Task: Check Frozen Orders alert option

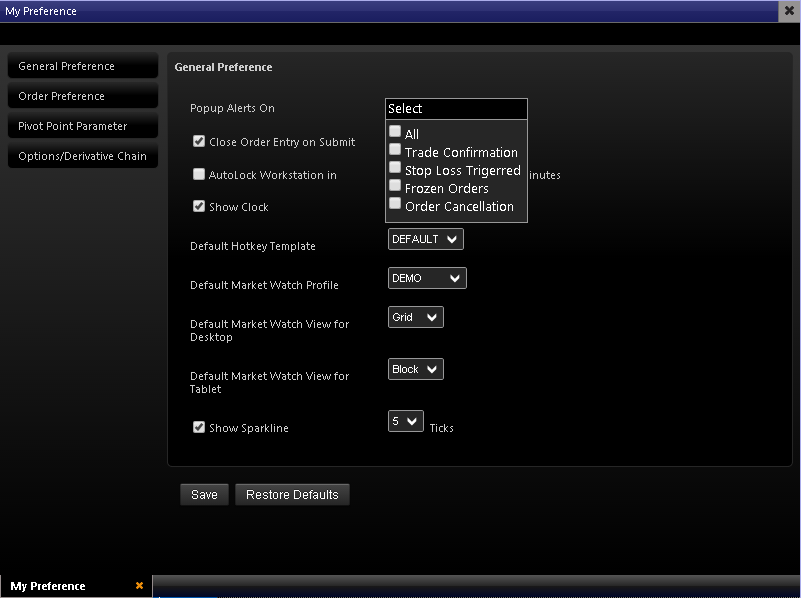Action: click(x=395, y=185)
